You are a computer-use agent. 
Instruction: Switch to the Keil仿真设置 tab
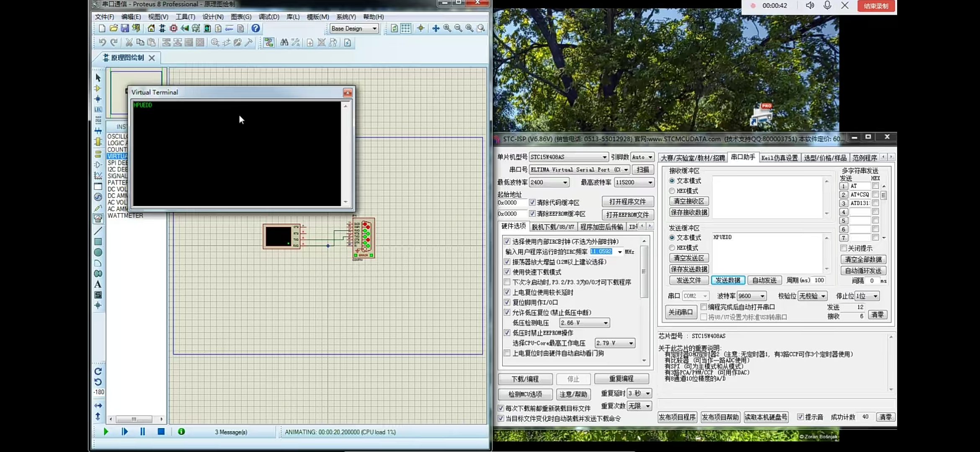pos(779,157)
